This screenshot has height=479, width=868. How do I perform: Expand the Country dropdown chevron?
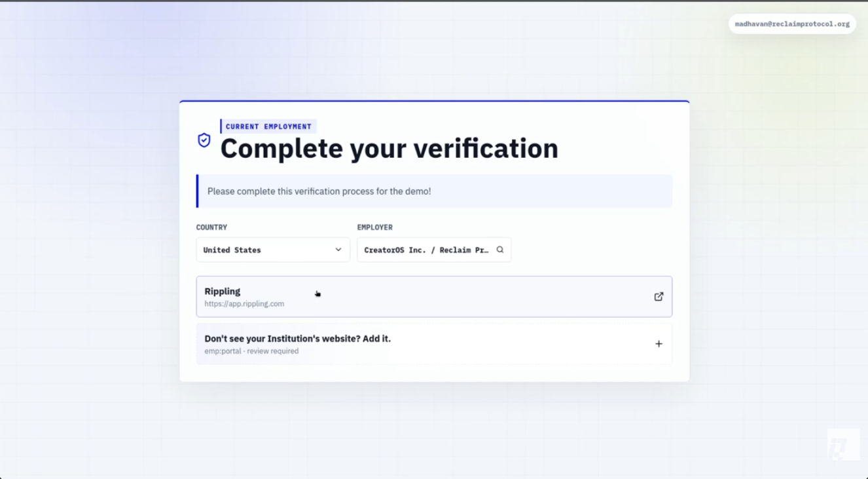click(338, 250)
